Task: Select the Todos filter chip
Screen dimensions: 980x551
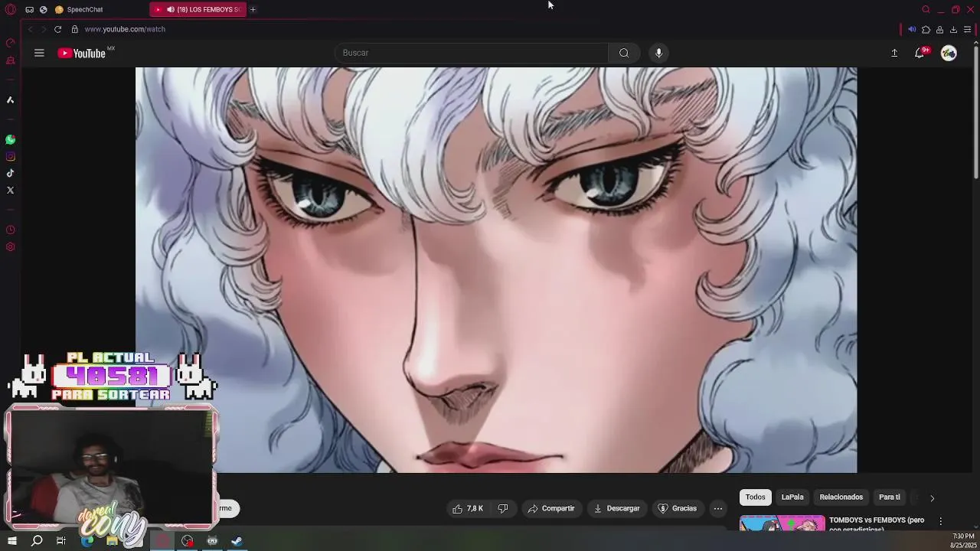Action: [756, 497]
